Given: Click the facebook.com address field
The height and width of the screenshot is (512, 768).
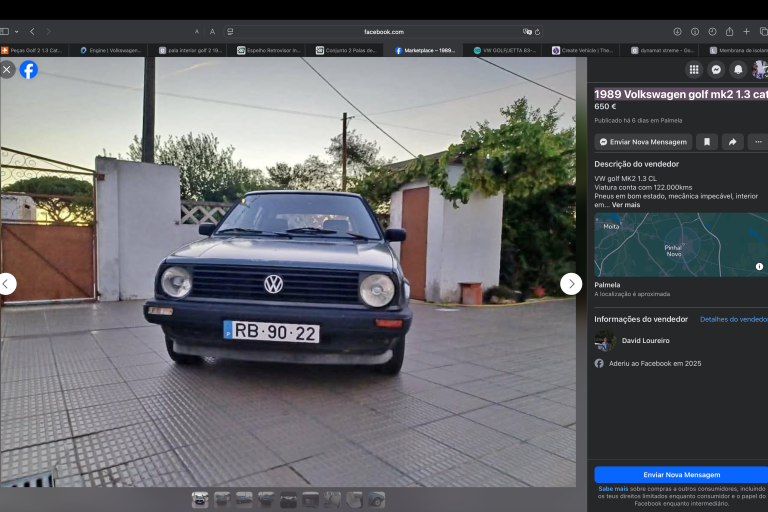Looking at the screenshot, I should [384, 31].
